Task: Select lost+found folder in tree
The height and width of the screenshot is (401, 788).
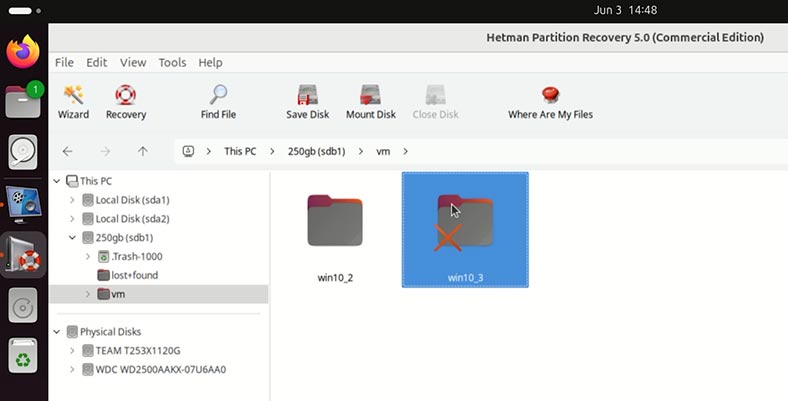Action: tap(128, 275)
